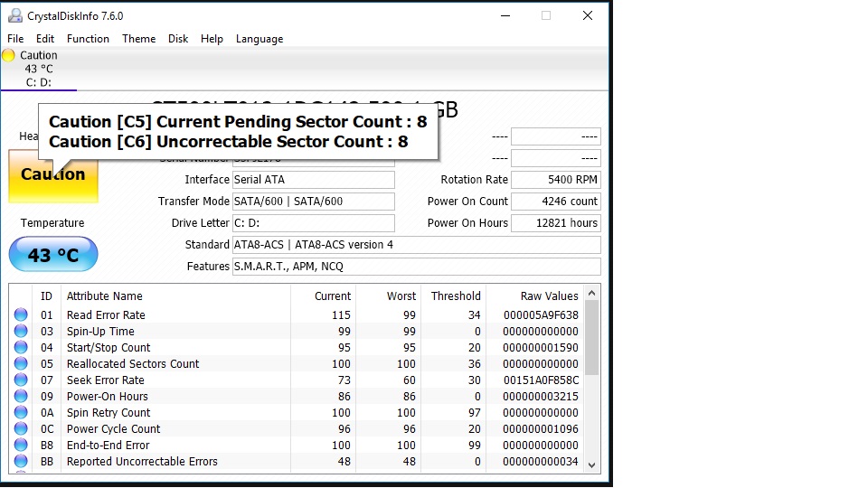Select the C: D: disk tab
The height and width of the screenshot is (488, 868).
tap(39, 70)
